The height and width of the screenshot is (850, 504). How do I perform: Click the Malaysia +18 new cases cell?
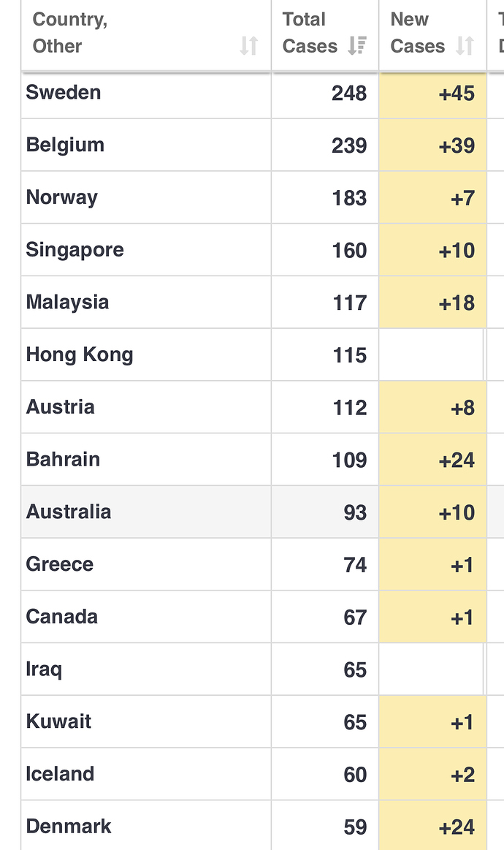432,303
